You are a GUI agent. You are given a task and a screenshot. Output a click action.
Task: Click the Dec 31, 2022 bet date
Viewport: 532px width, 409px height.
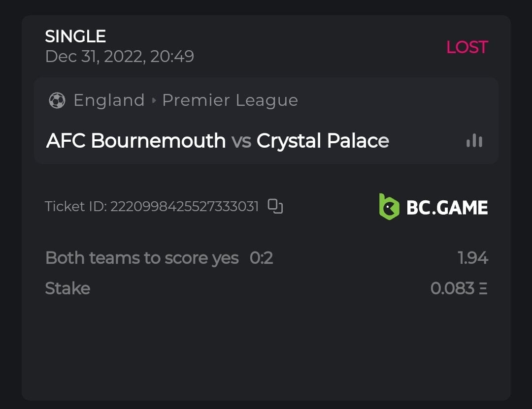[119, 57]
